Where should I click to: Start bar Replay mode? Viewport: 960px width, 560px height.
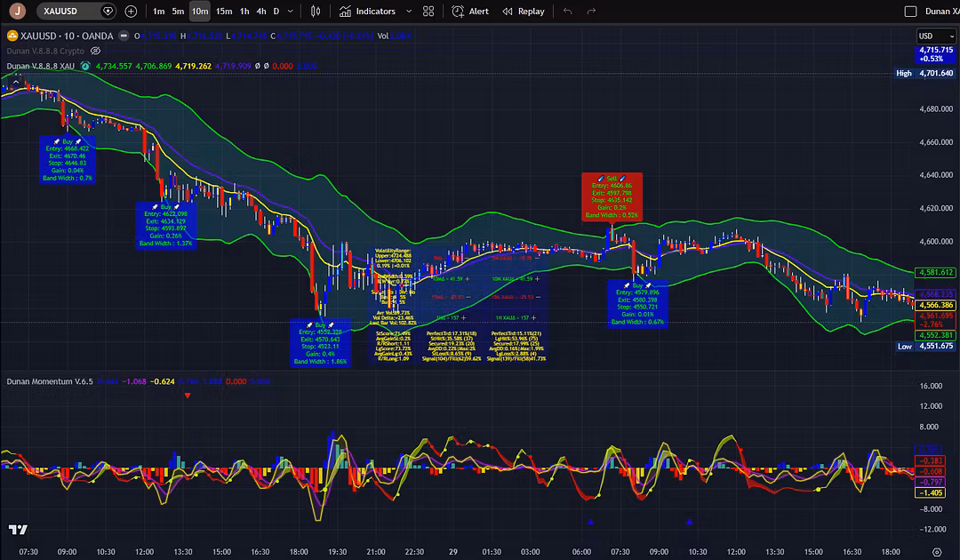(524, 11)
